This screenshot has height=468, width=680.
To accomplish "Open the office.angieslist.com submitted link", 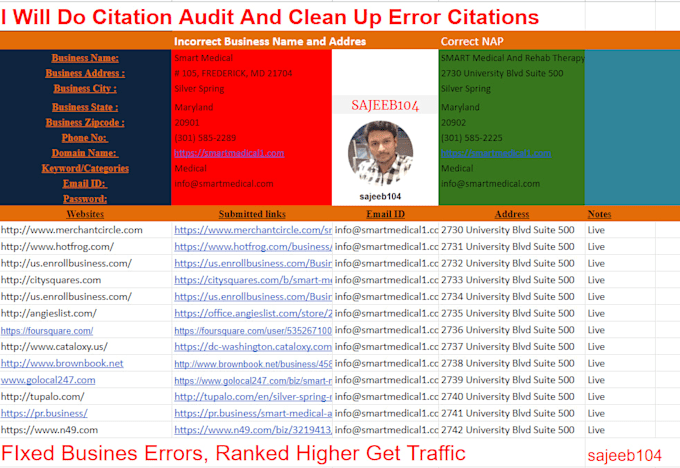I will tap(253, 313).
